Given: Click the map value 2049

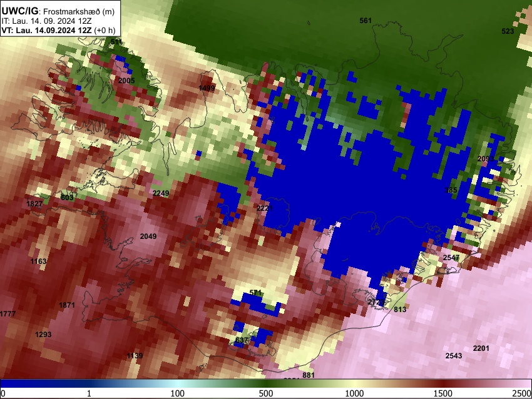Looking at the screenshot, I should (x=148, y=236).
